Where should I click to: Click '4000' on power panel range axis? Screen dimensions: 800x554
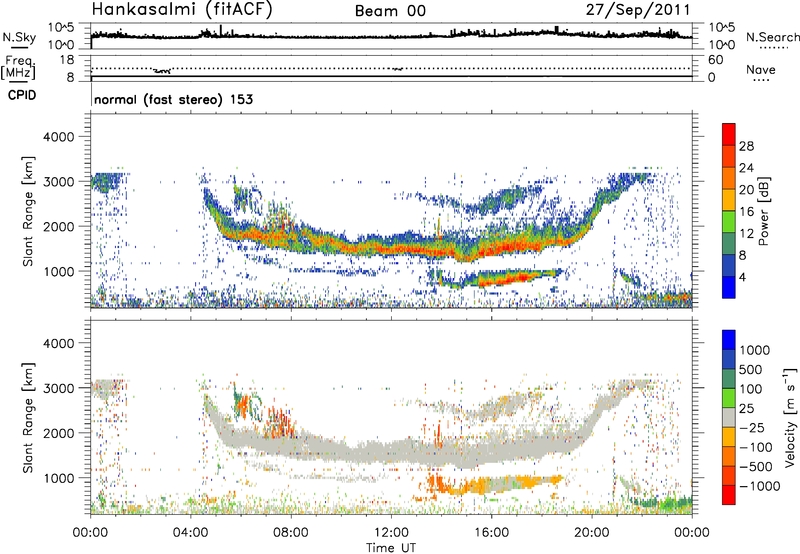coord(58,137)
